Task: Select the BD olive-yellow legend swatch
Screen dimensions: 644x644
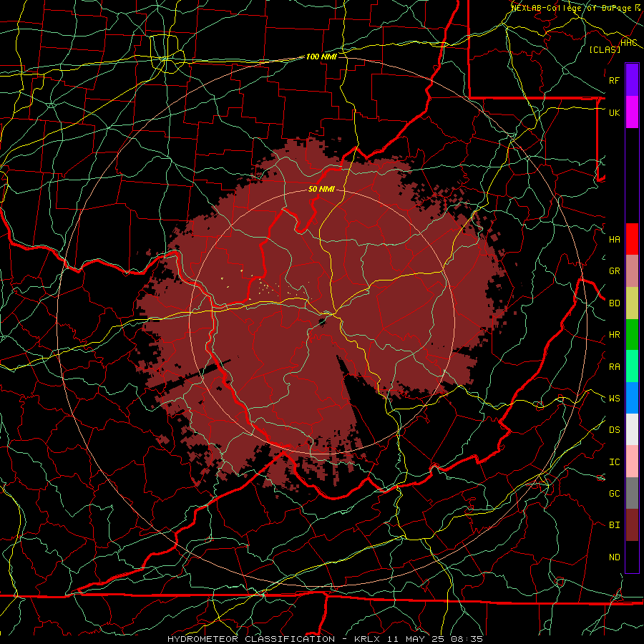Action: point(632,303)
